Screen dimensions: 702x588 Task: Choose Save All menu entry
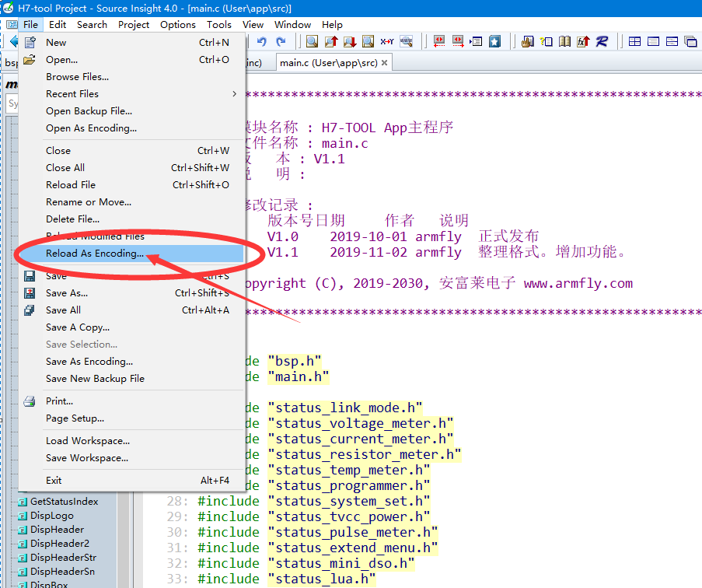point(132,310)
